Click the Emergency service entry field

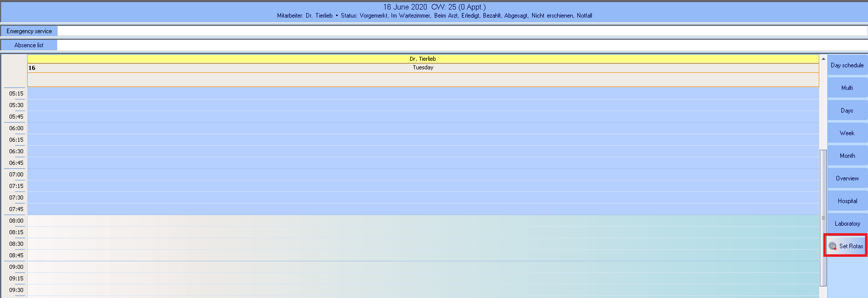[x=462, y=31]
